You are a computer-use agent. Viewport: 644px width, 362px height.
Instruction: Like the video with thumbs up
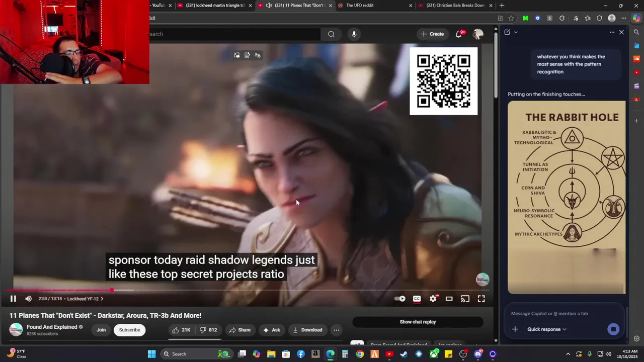(181, 330)
